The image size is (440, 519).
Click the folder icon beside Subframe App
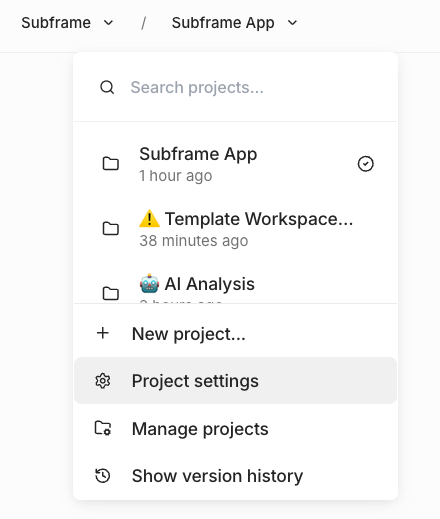point(111,164)
